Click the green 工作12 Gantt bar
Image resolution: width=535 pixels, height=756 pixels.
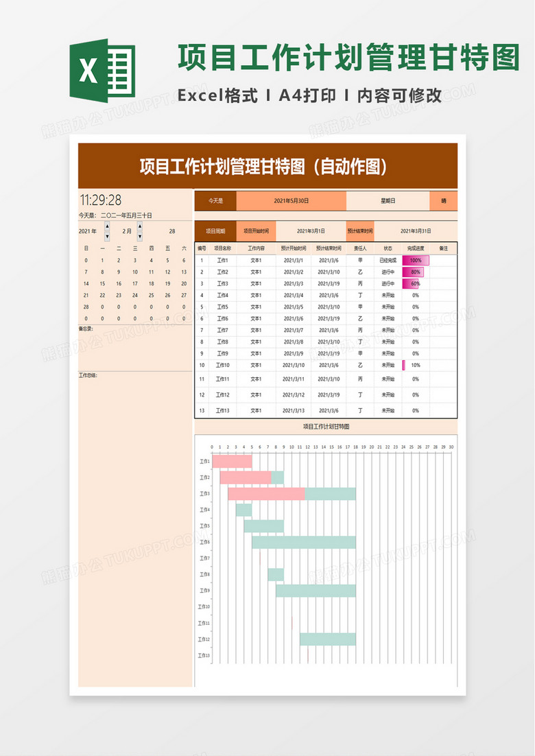327,639
